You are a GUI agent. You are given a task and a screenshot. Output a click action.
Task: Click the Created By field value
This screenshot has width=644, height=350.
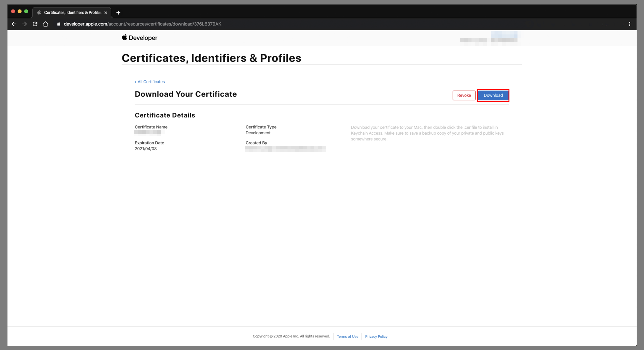tap(285, 149)
